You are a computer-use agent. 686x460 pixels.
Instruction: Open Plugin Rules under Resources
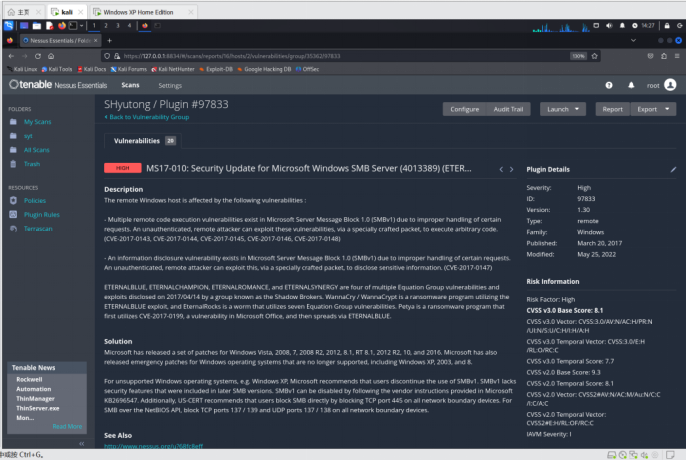42,215
